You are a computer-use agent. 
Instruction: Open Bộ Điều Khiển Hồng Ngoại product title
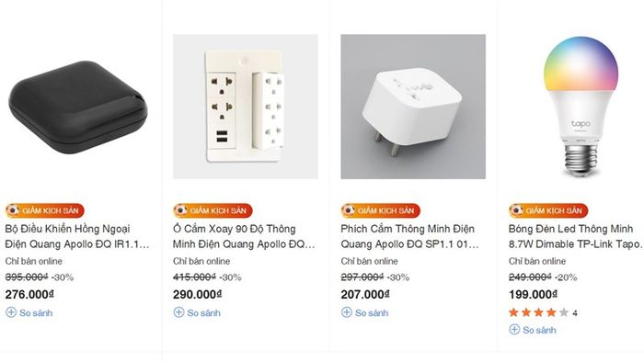coord(77,236)
